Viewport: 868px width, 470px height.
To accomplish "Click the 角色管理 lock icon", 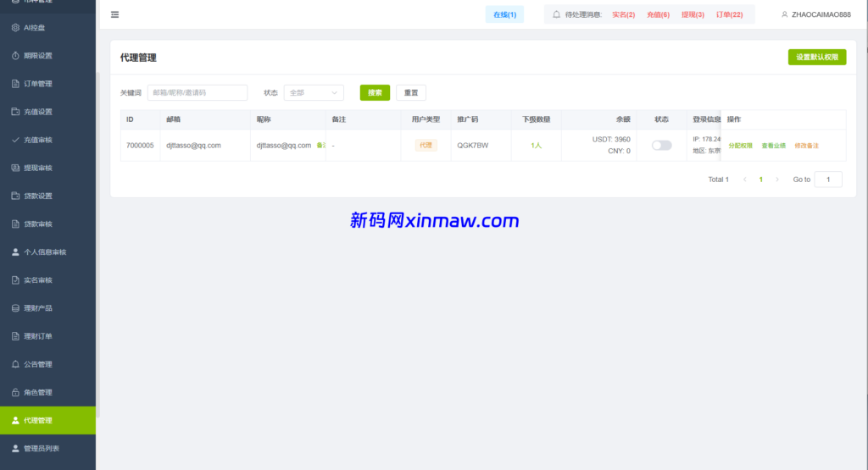I will point(15,393).
